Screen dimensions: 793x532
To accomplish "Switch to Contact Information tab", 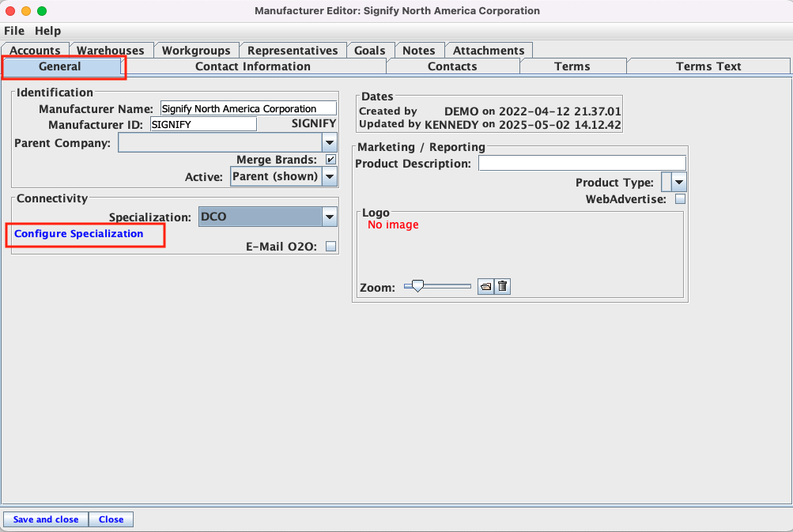I will coord(253,66).
